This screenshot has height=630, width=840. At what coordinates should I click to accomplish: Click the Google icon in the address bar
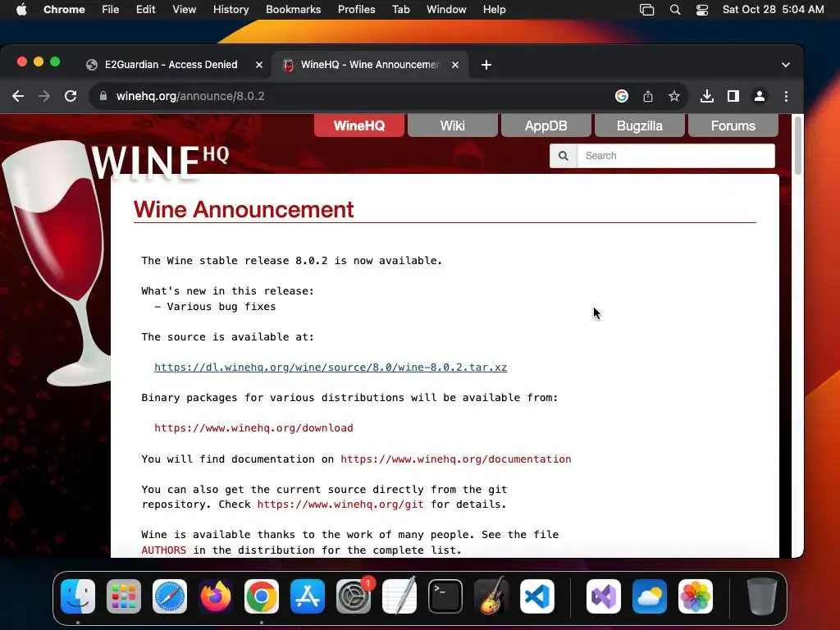622,96
